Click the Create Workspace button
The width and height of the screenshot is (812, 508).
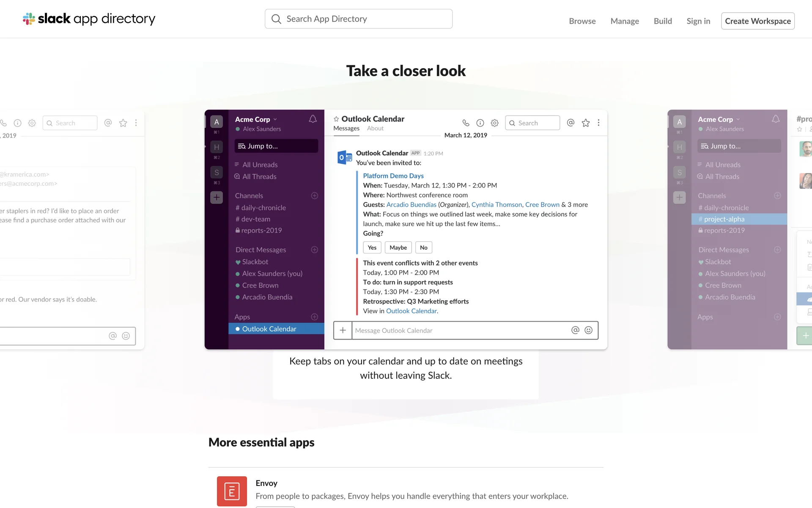coord(757,21)
